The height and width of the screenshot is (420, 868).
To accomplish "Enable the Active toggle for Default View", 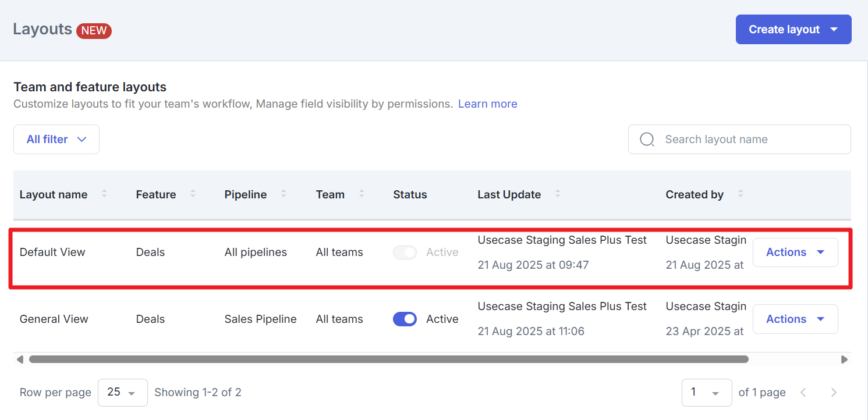I will pyautogui.click(x=405, y=252).
